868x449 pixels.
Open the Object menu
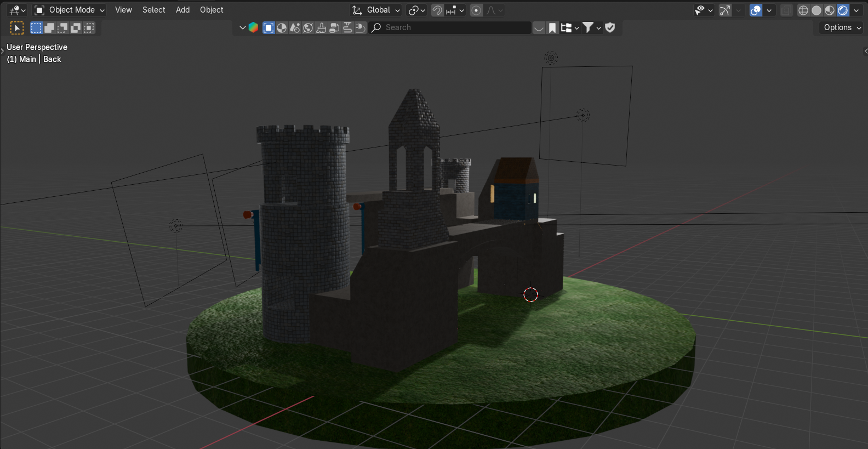pyautogui.click(x=212, y=10)
